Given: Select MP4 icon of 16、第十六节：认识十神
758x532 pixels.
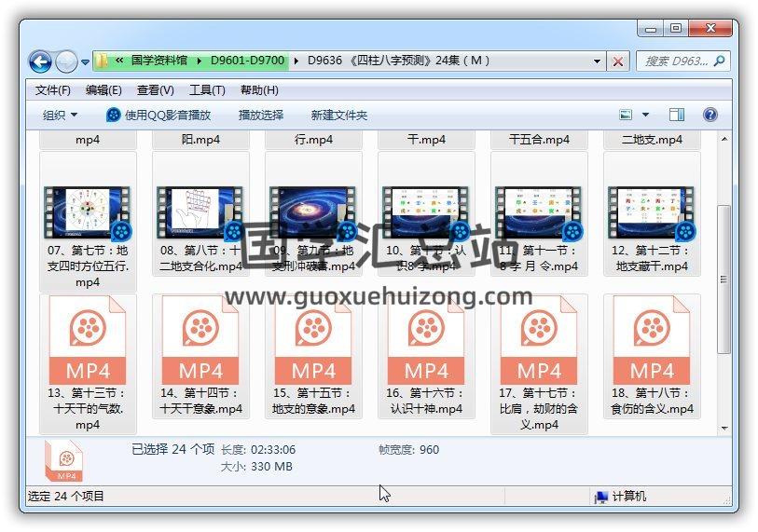Looking at the screenshot, I should click(x=426, y=340).
